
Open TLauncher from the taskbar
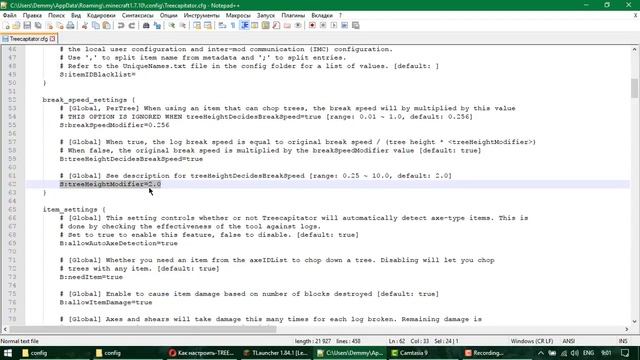[x=275, y=353]
